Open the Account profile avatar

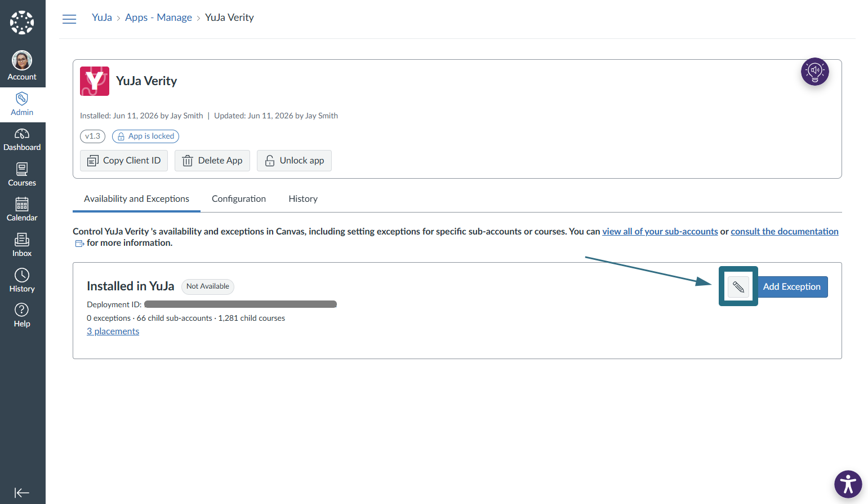coord(22,60)
